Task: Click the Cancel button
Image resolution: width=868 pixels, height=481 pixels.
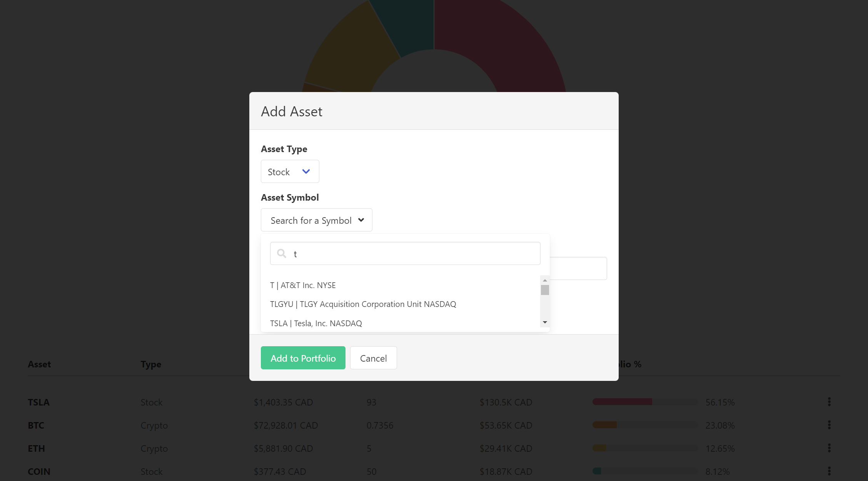Action: click(x=373, y=358)
